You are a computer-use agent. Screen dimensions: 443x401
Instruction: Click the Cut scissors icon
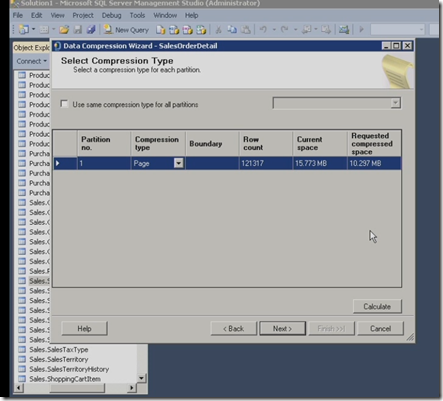[218, 30]
